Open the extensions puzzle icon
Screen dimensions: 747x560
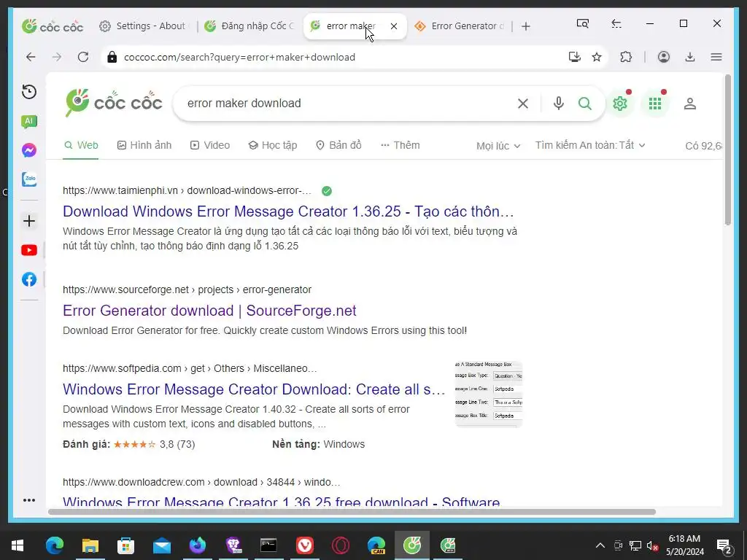coord(626,57)
